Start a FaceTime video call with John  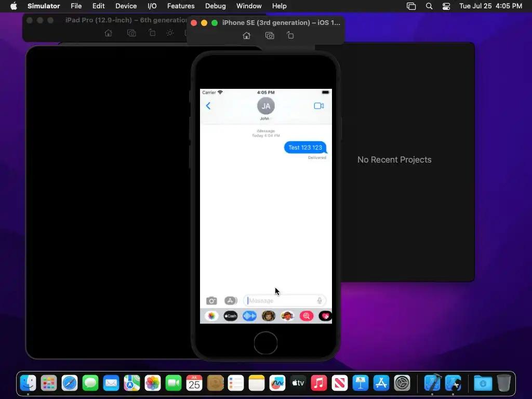click(x=318, y=106)
